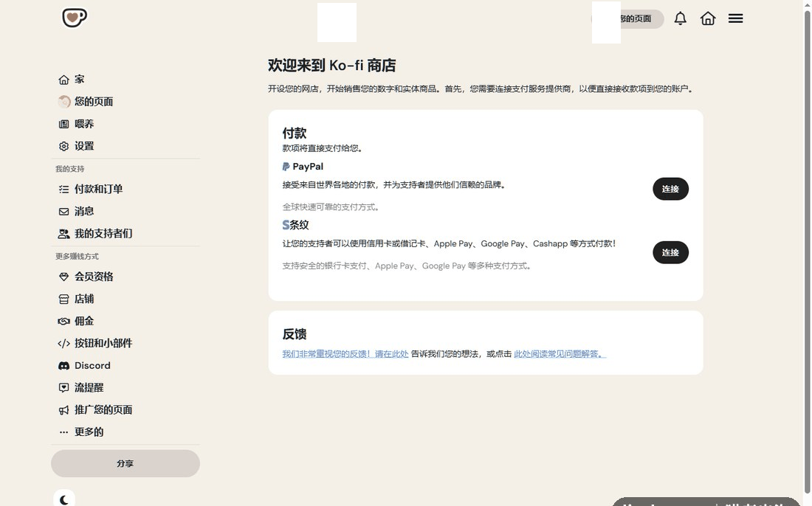The width and height of the screenshot is (812, 506).
Task: Expand 更多的 menu label
Action: tap(89, 432)
